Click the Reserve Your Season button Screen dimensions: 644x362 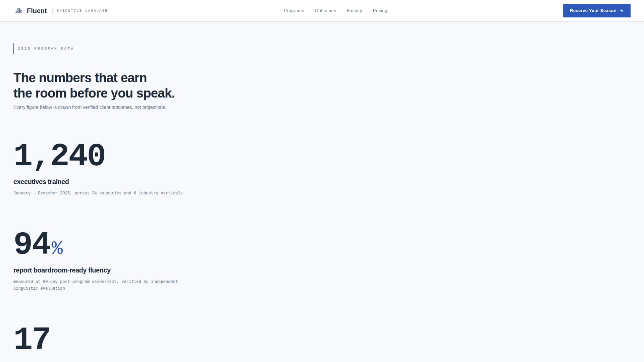click(x=597, y=11)
